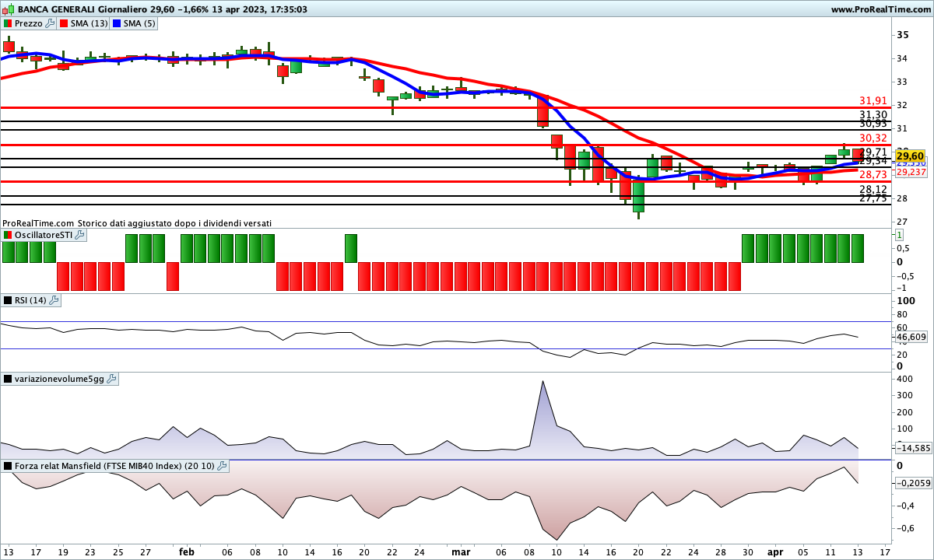934x560 pixels.
Task: Click the black variazionevolume5gg color swatch
Action: pyautogui.click(x=8, y=379)
